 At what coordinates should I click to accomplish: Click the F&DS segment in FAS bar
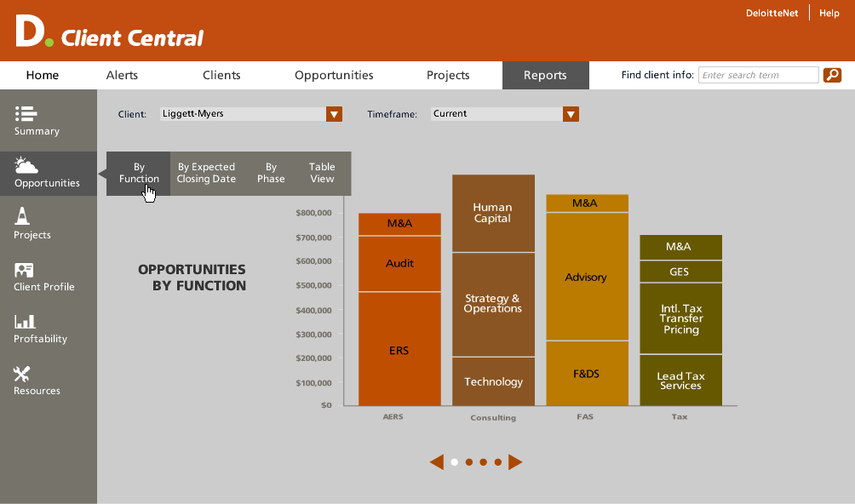(x=588, y=374)
